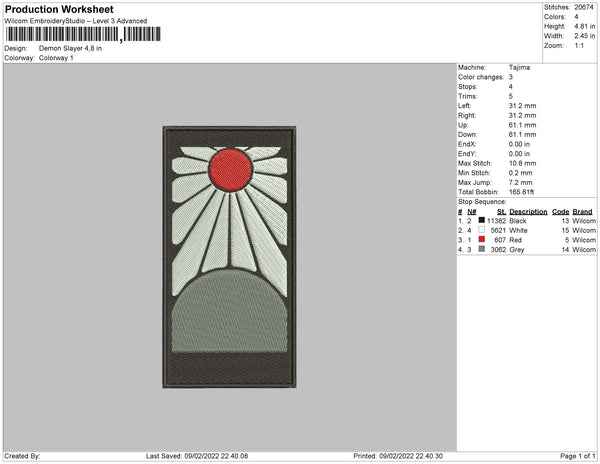Click 'Page 1 of 1' footer text
The width and height of the screenshot is (600, 464).
tap(578, 456)
